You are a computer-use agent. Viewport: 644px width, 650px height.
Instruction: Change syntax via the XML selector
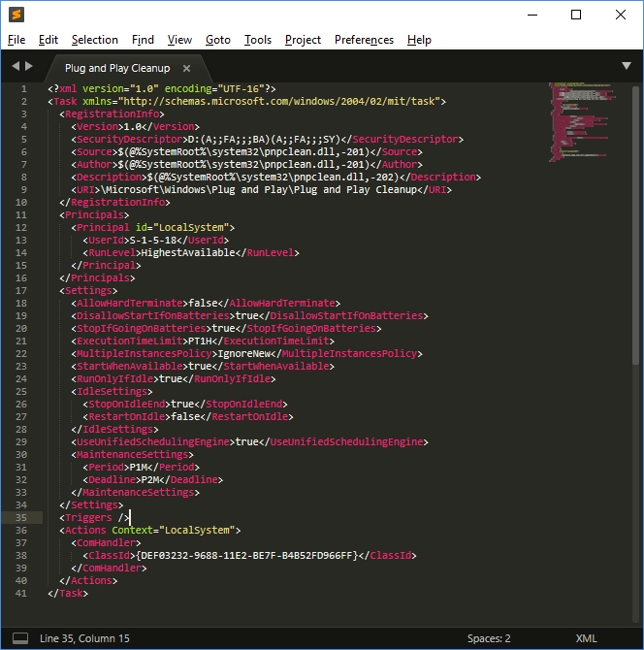(586, 638)
